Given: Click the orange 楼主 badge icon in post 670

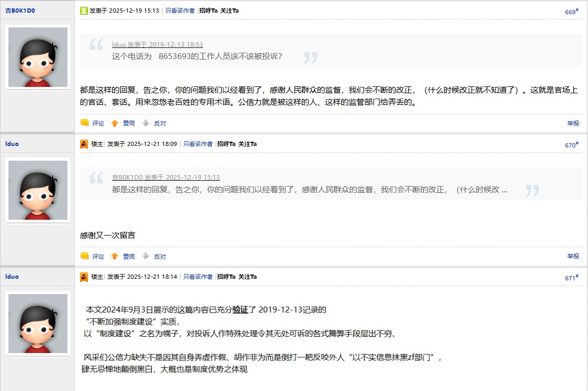Looking at the screenshot, I should coord(84,144).
